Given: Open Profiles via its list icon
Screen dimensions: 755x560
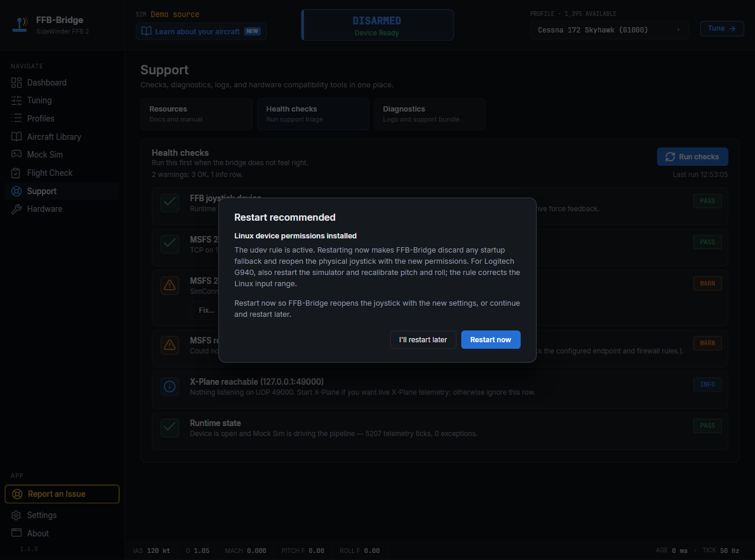Looking at the screenshot, I should (17, 119).
